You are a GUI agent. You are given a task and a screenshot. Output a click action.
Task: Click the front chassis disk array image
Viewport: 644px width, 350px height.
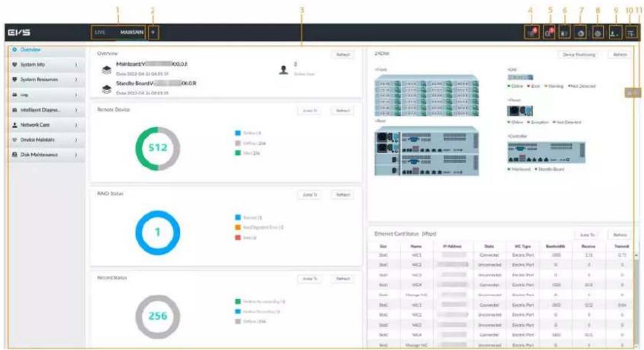[427, 95]
